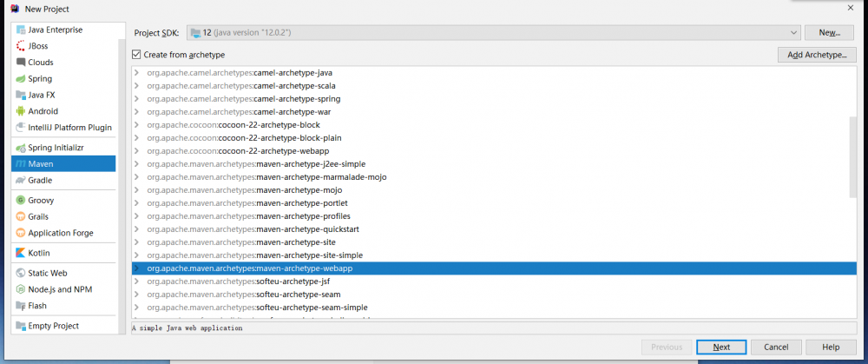Image resolution: width=868 pixels, height=364 pixels.
Task: Expand the maven-archetype-quickstart entry
Action: [x=136, y=229]
